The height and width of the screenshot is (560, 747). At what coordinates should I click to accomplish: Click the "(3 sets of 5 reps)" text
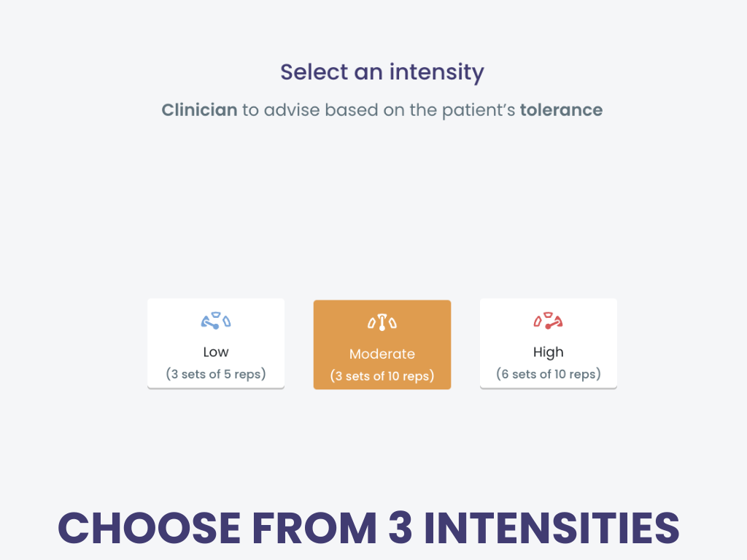(216, 374)
